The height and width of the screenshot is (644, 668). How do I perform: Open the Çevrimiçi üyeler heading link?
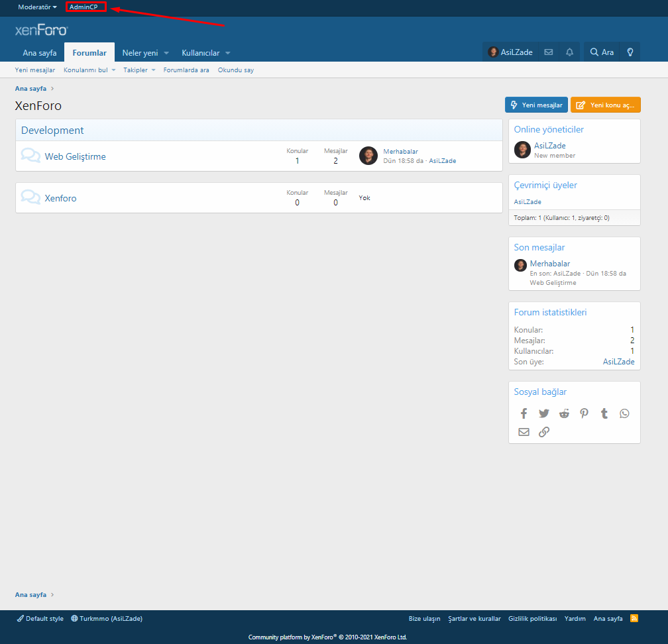tap(545, 186)
